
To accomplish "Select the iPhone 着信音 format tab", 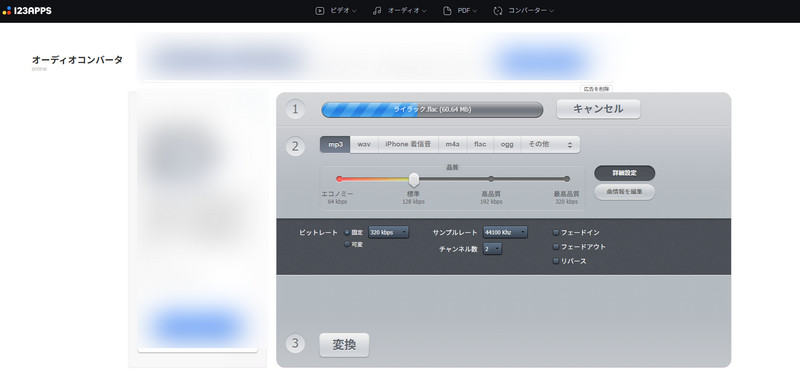I will coord(408,144).
